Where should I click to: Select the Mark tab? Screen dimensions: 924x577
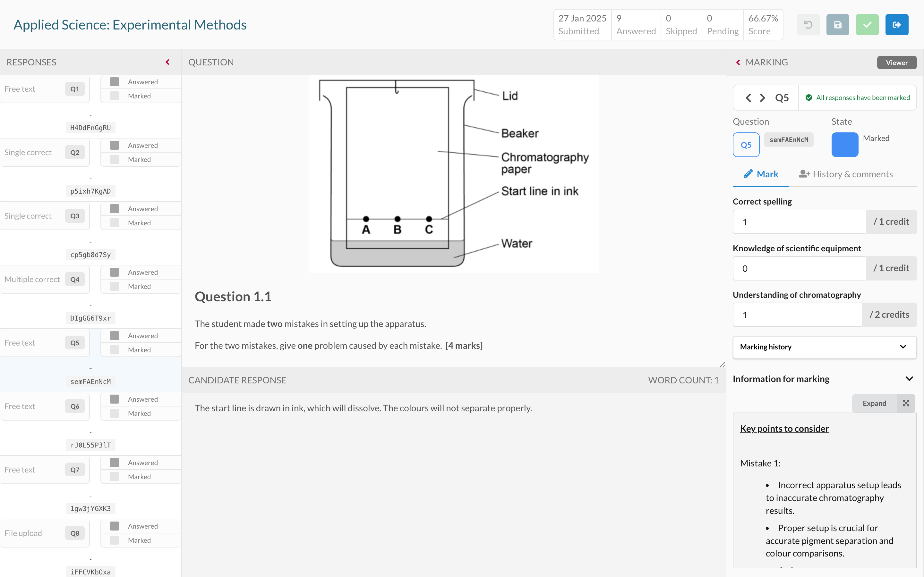(761, 174)
